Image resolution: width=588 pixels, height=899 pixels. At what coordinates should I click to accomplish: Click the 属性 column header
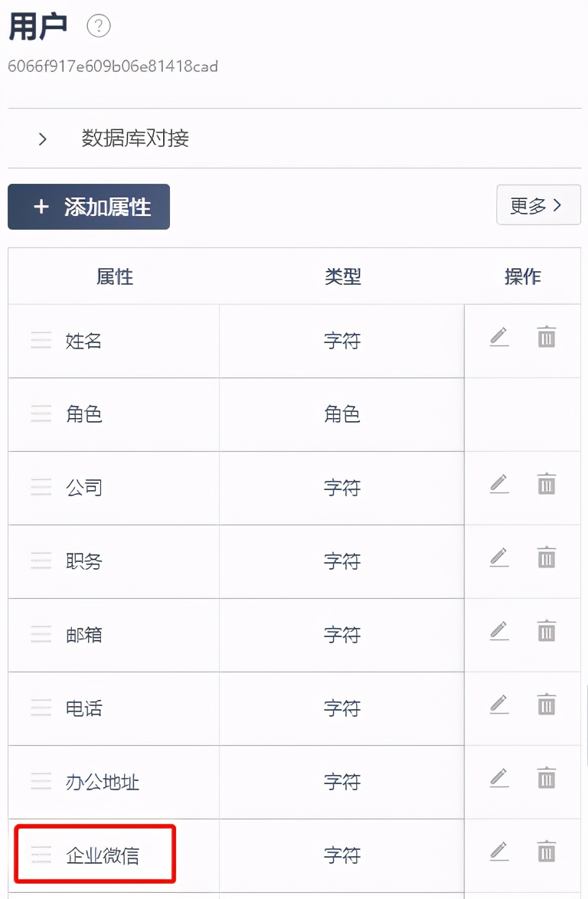pos(115,276)
